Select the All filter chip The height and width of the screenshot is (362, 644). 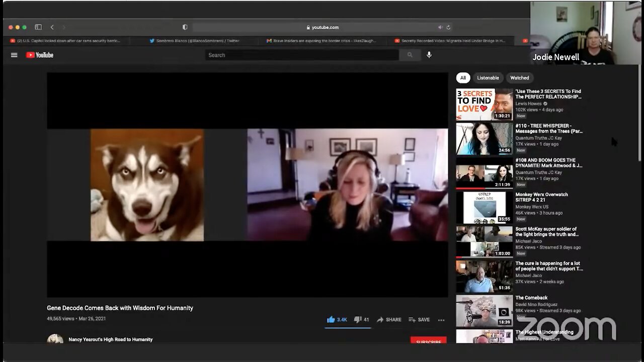click(x=463, y=78)
